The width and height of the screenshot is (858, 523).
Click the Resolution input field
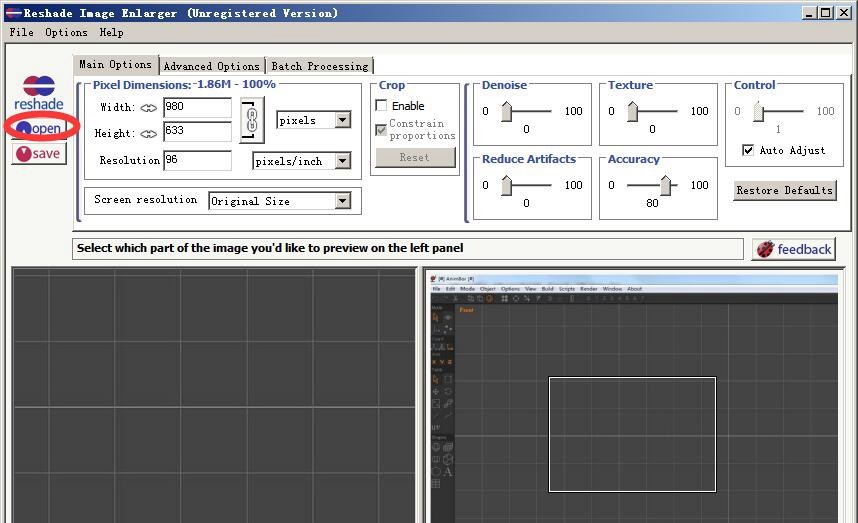tap(198, 160)
